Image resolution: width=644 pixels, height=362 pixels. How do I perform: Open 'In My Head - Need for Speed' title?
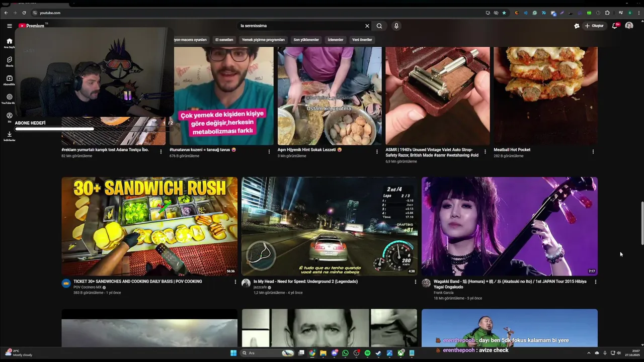(x=305, y=282)
